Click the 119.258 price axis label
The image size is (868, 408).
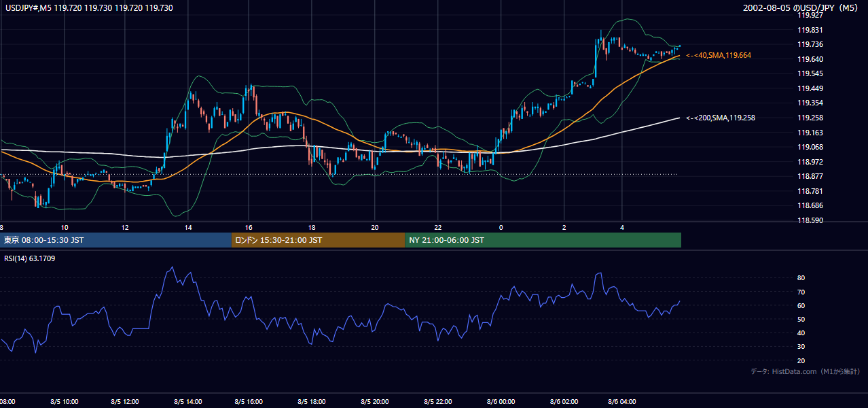click(x=810, y=118)
